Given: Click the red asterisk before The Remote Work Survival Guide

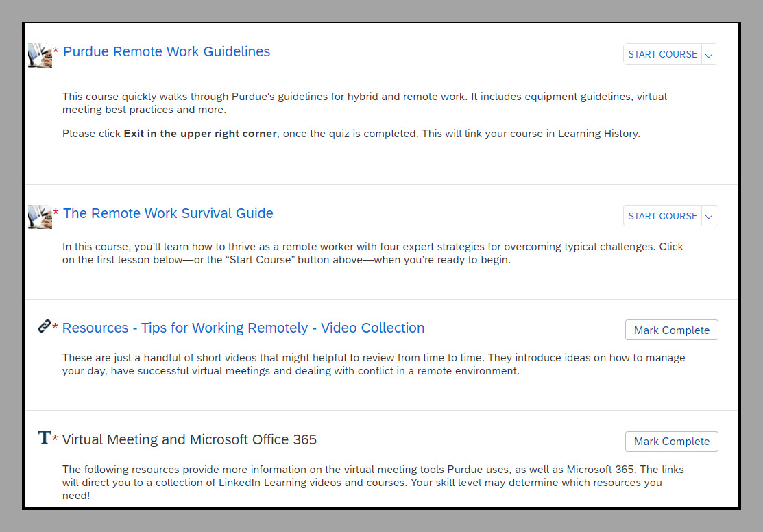Looking at the screenshot, I should pyautogui.click(x=56, y=213).
